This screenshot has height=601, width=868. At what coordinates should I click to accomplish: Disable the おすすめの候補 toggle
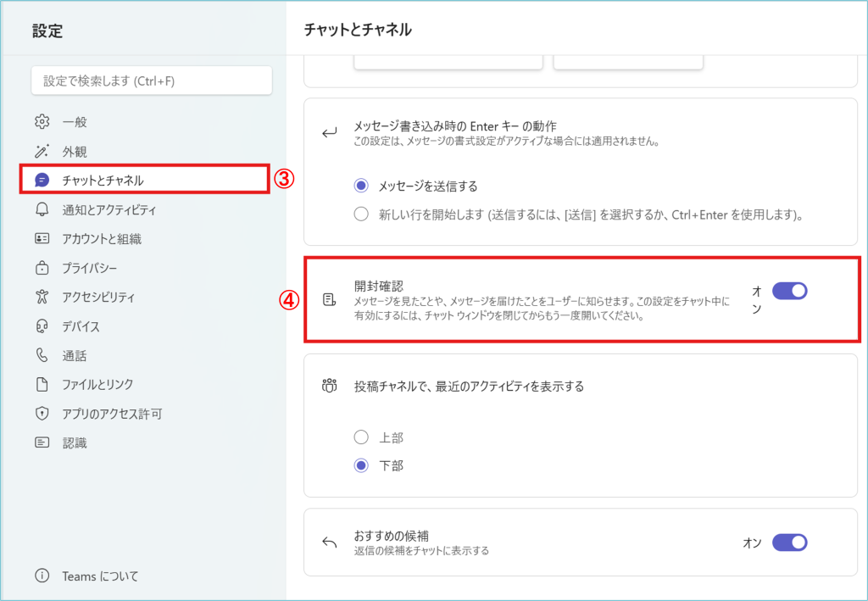pyautogui.click(x=789, y=543)
